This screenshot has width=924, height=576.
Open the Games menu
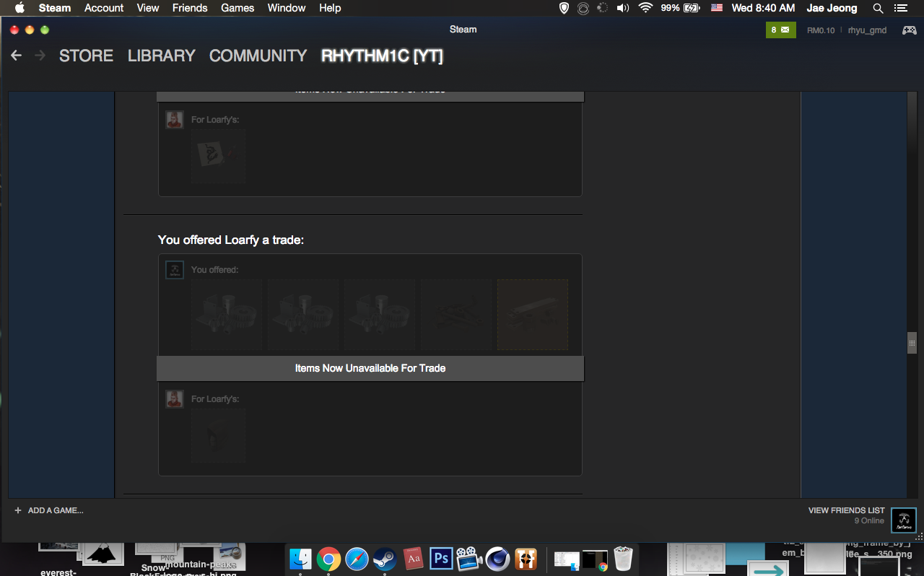[x=237, y=8]
